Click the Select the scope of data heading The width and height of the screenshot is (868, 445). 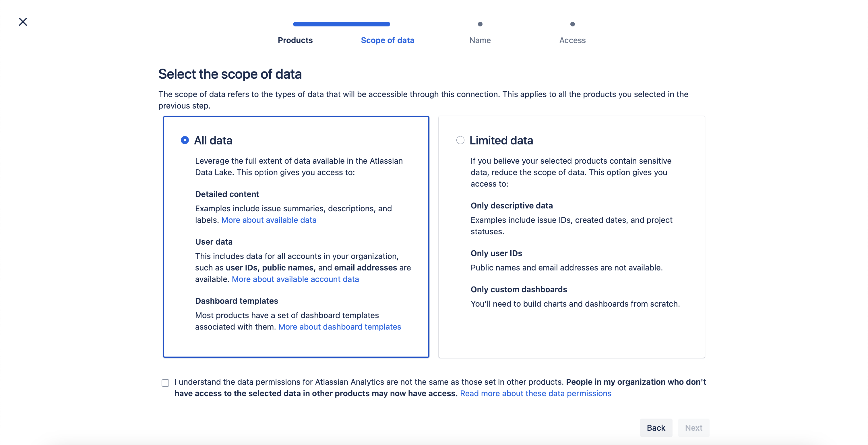pyautogui.click(x=230, y=74)
